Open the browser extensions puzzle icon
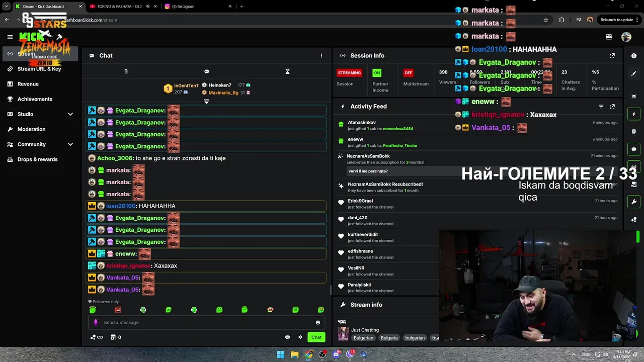The height and width of the screenshot is (362, 644). pos(562,20)
